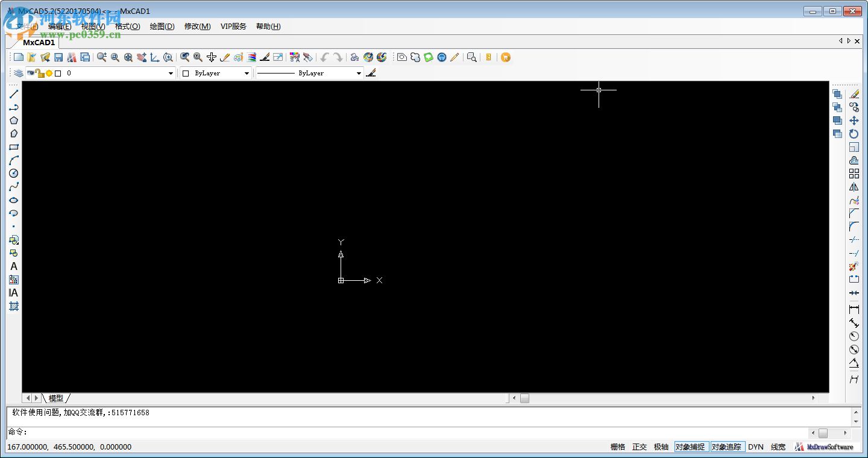Select the Rectangle drawing tool
This screenshot has height=458, width=868.
tap(13, 147)
